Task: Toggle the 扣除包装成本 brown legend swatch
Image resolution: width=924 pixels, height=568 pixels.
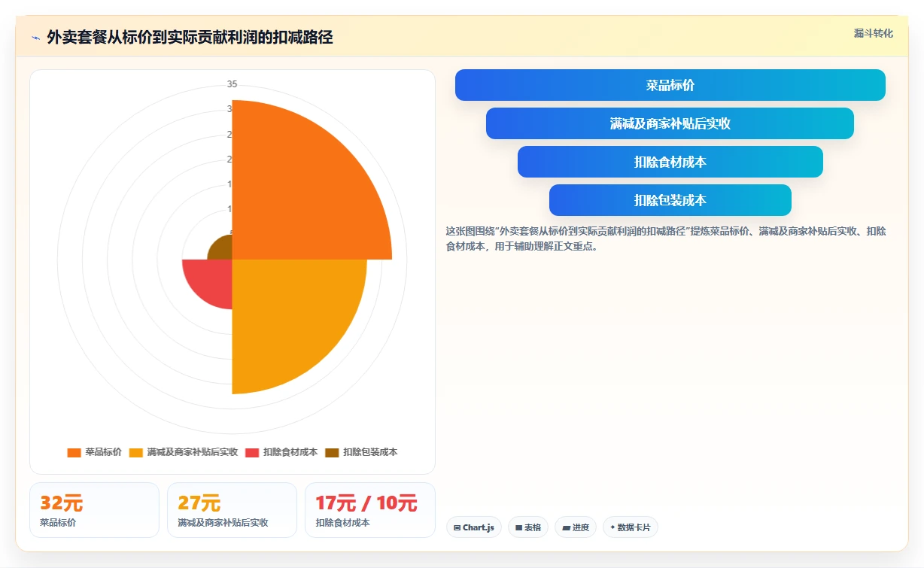Action: click(x=332, y=452)
